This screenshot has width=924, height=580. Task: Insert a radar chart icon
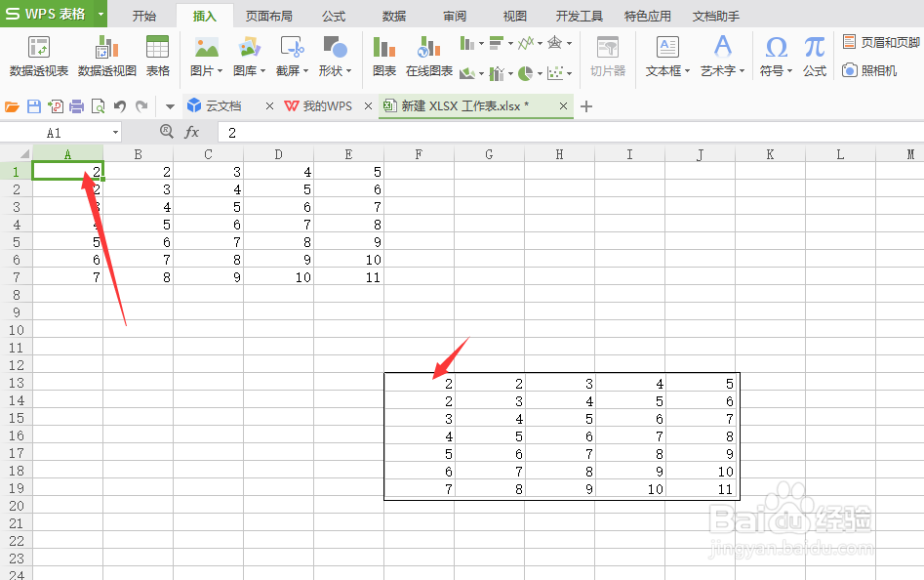(x=554, y=43)
